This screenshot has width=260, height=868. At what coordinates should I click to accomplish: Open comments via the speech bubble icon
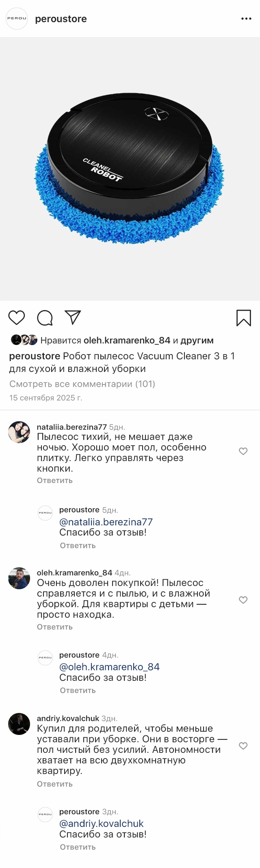coord(45,318)
